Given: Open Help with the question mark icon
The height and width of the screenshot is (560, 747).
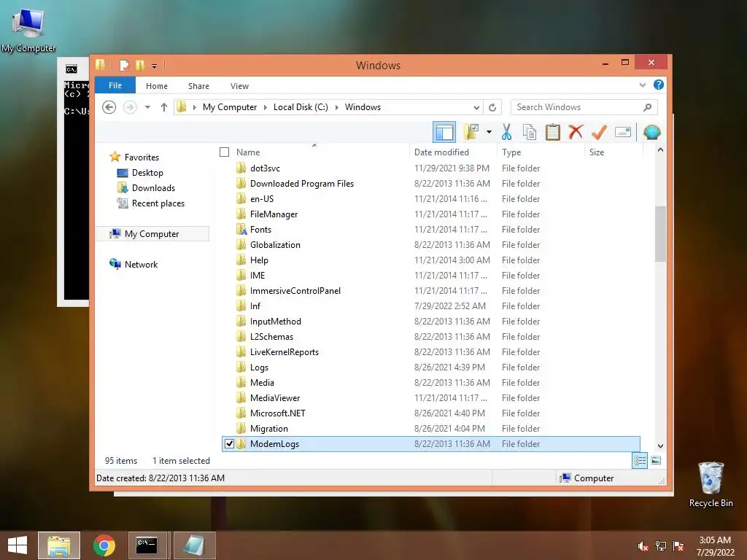Looking at the screenshot, I should pos(659,85).
